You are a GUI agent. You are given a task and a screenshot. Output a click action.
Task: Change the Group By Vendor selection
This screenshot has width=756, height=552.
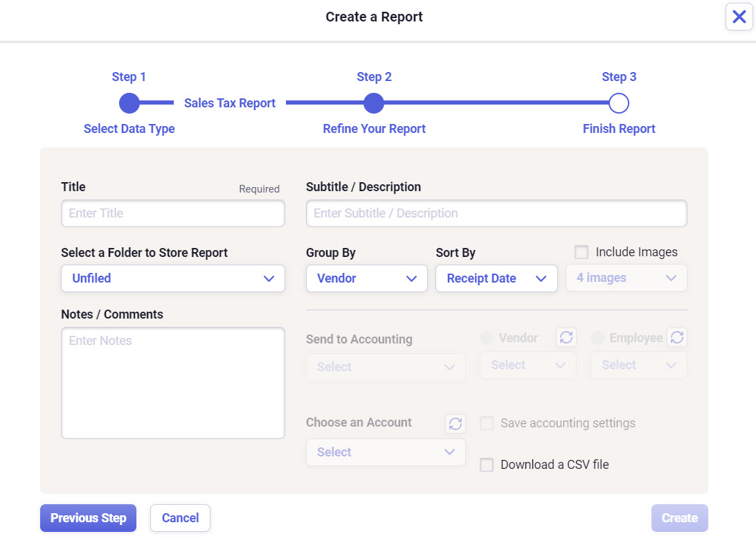(x=366, y=278)
